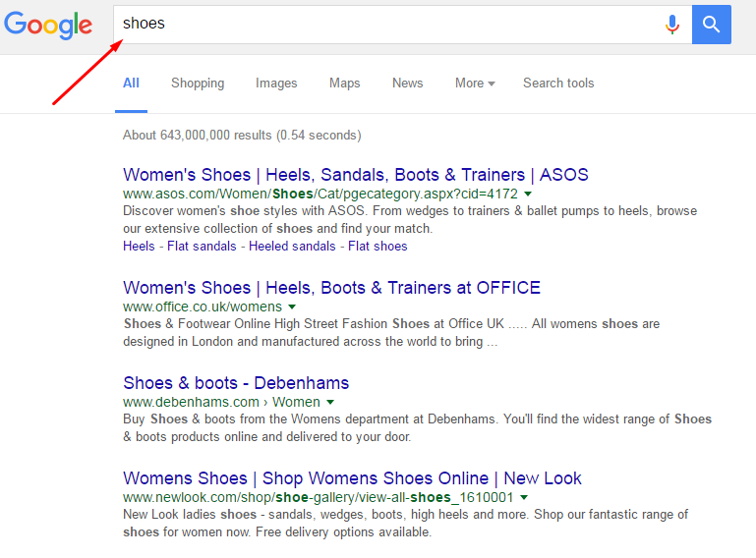Image resolution: width=756 pixels, height=558 pixels.
Task: Click the Google logo
Action: pyautogui.click(x=48, y=26)
